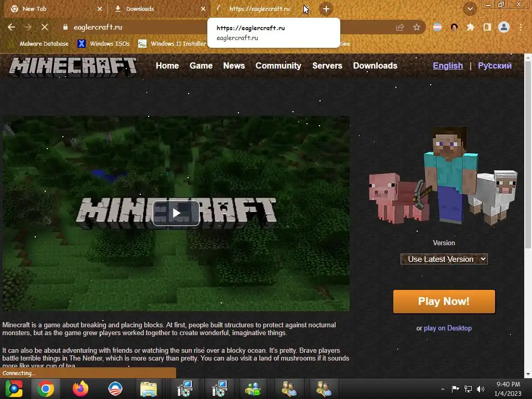Screen dimensions: 532x399
Task: Close the New Tab tab
Action: point(100,9)
